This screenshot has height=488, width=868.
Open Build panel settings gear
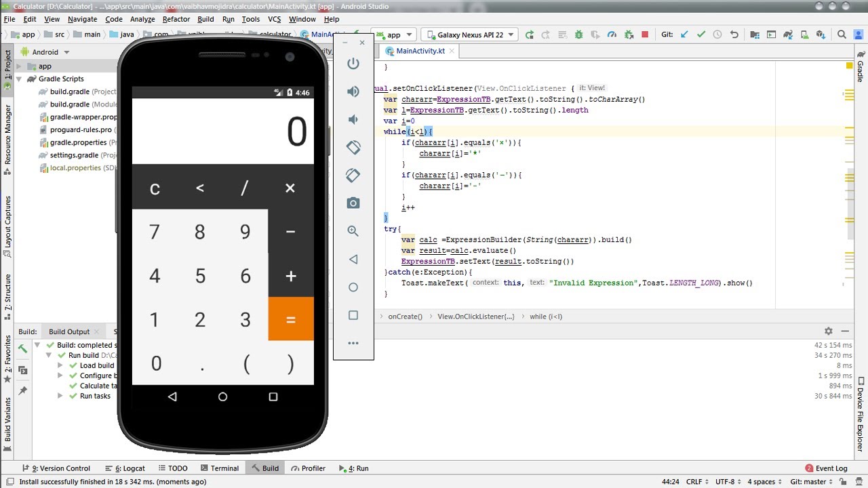(828, 331)
